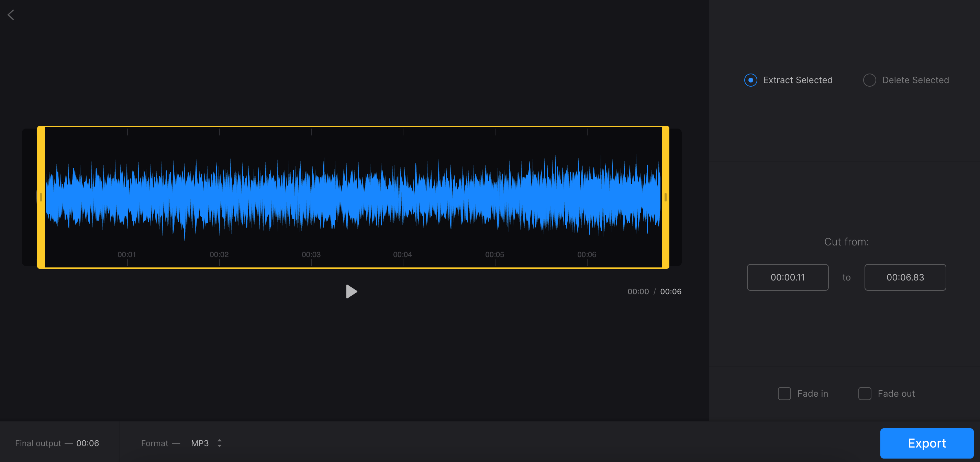Edit the cut end time 00:06.83
This screenshot has width=980, height=462.
[x=905, y=277]
